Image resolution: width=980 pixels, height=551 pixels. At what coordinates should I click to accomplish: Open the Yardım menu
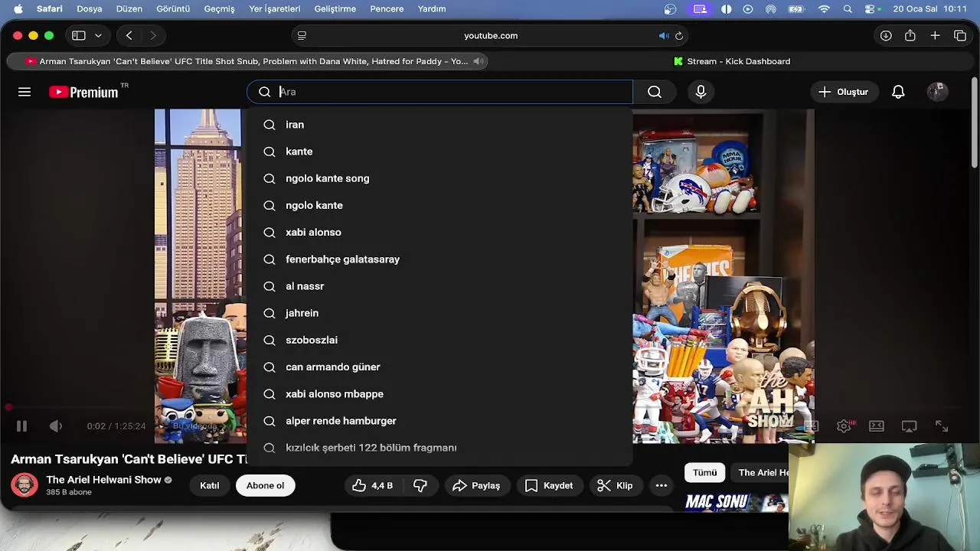click(x=432, y=8)
